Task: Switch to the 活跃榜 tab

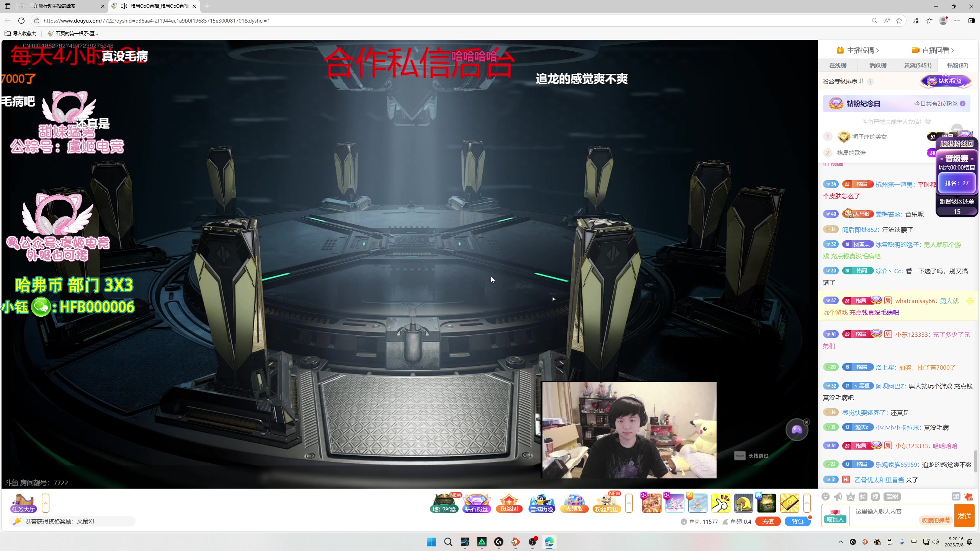Action: [878, 65]
